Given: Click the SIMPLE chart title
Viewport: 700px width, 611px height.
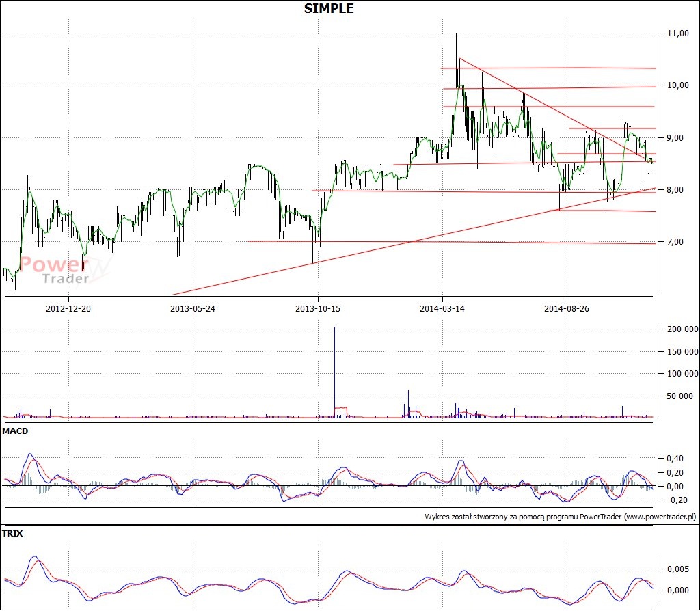Looking at the screenshot, I should (x=329, y=8).
